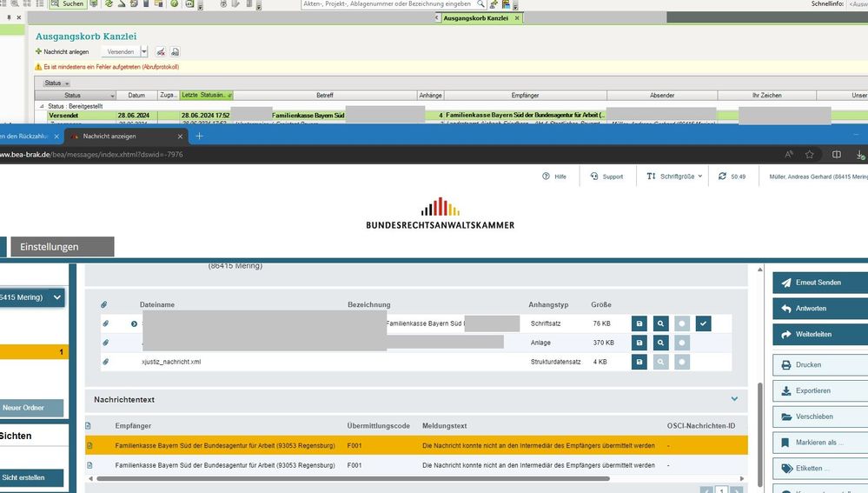
Task: Toggle the round indicator in the Anlage row
Action: point(682,343)
